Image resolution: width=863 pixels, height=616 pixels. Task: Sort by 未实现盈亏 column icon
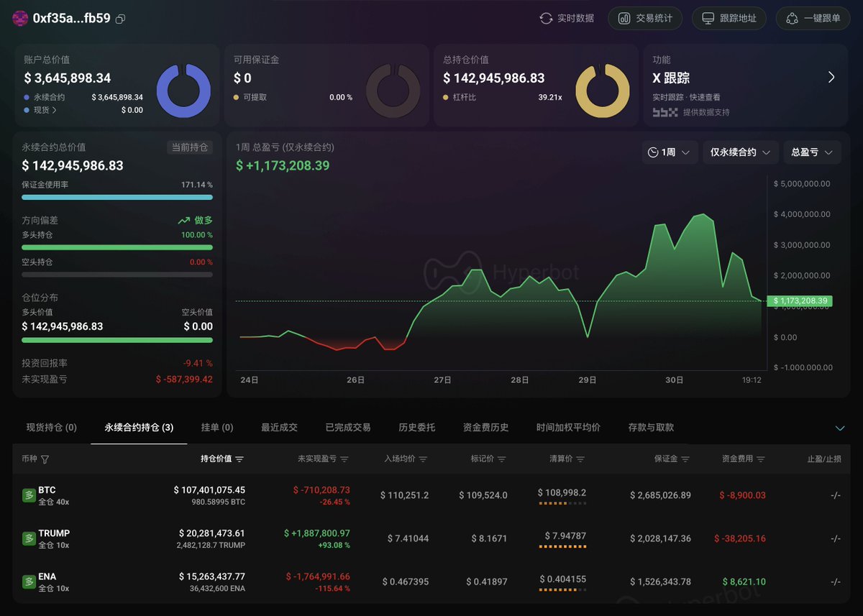344,459
